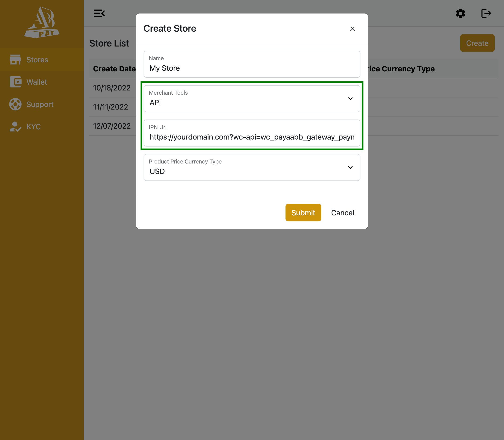Click the Create Store dialog title
The image size is (504, 440).
(170, 28)
